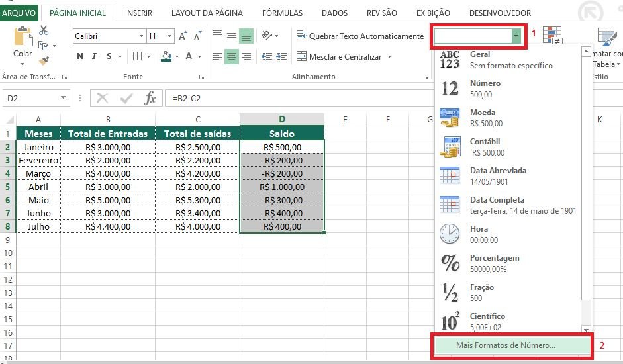Select the Porcentagem percent icon
Image resolution: width=623 pixels, height=364 pixels.
450,263
